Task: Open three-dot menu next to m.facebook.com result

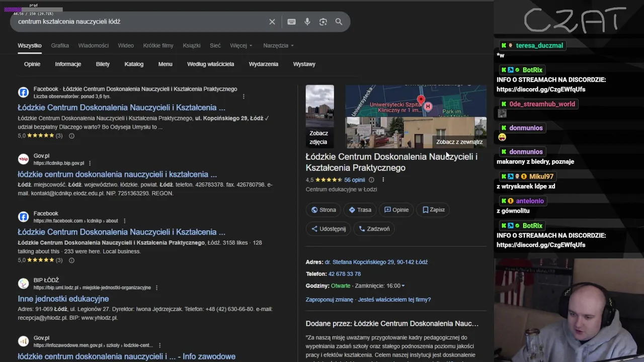Action: click(x=124, y=221)
